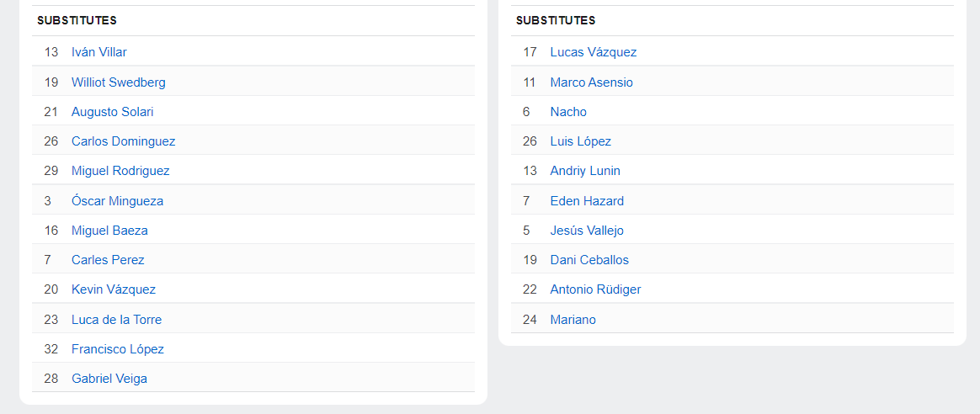
Task: Select the Nacho player link
Action: 568,112
